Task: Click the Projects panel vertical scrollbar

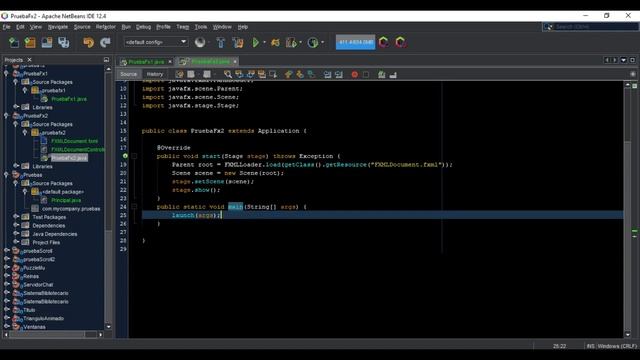Action: pos(109,198)
